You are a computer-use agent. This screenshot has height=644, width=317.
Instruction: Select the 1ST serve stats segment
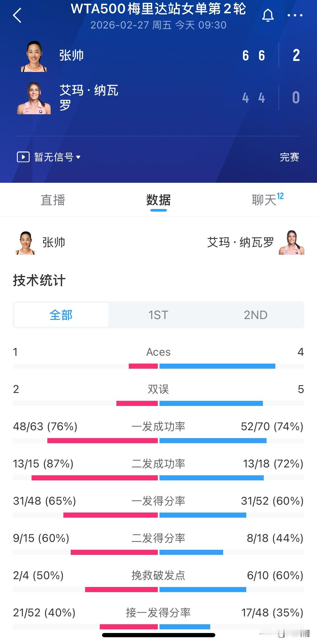coord(159,315)
